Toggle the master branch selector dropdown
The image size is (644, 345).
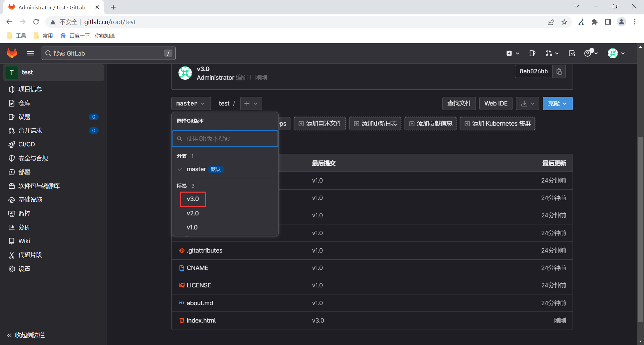pos(191,103)
